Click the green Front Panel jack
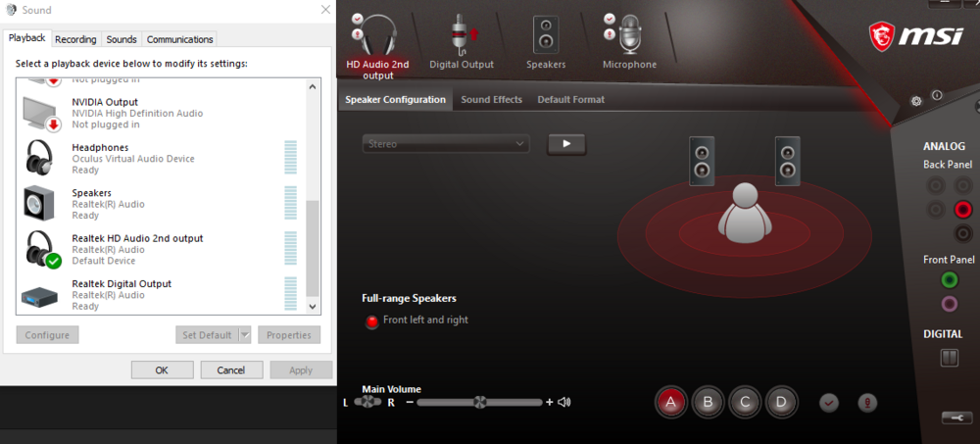This screenshot has width=980, height=444. (950, 279)
